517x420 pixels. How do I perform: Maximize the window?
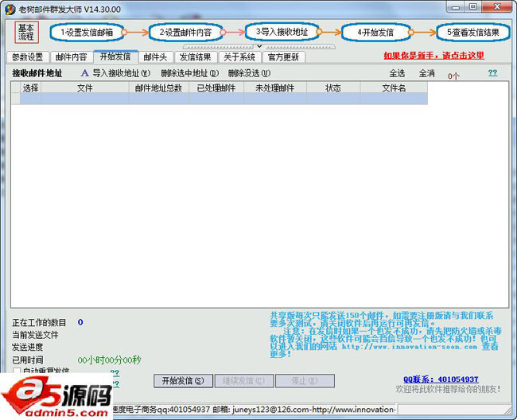click(x=473, y=6)
